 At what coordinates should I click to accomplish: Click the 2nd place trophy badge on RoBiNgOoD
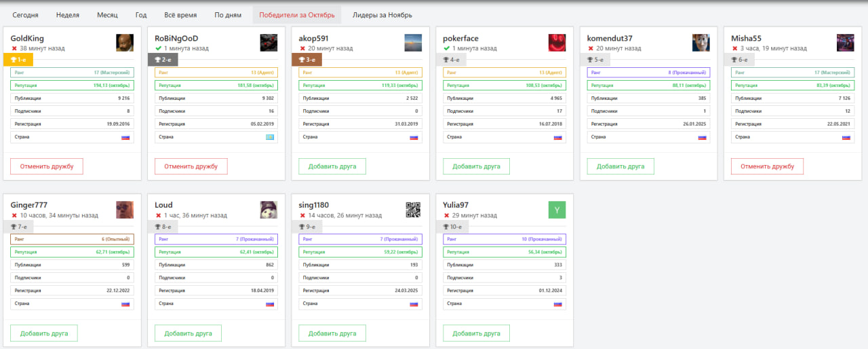tap(162, 60)
